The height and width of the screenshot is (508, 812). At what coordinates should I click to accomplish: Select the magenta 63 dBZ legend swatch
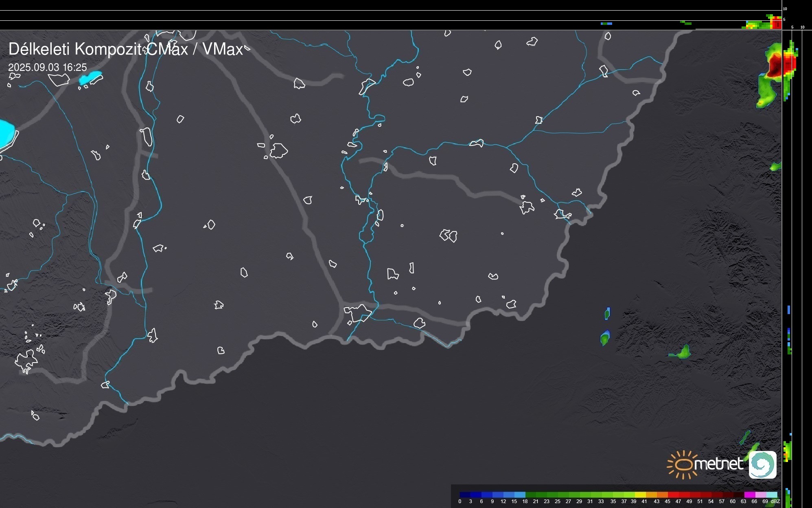749,495
